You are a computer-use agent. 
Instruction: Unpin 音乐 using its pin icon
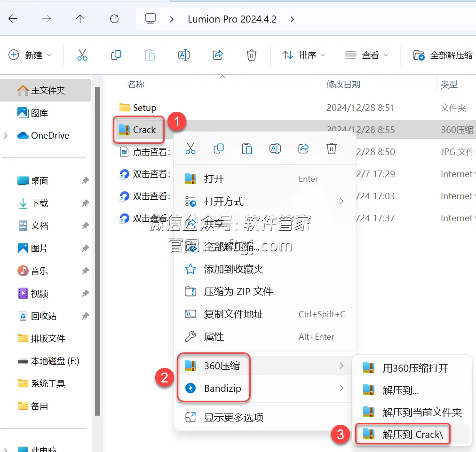(x=85, y=271)
